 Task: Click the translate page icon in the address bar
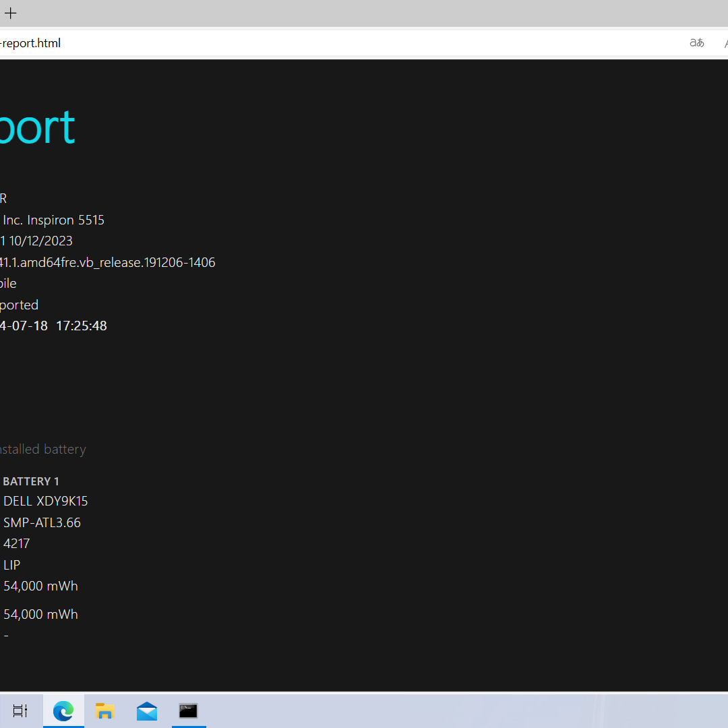tap(696, 42)
